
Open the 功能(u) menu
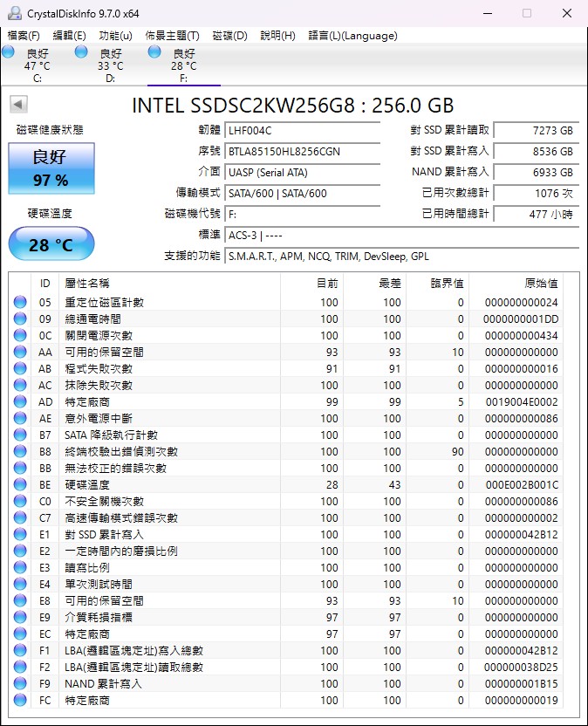(116, 36)
